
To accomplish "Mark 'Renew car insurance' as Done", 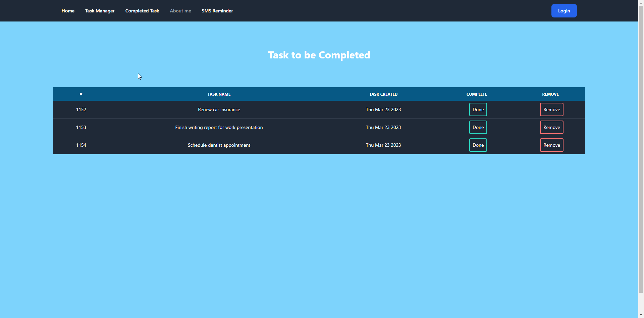I will point(478,109).
